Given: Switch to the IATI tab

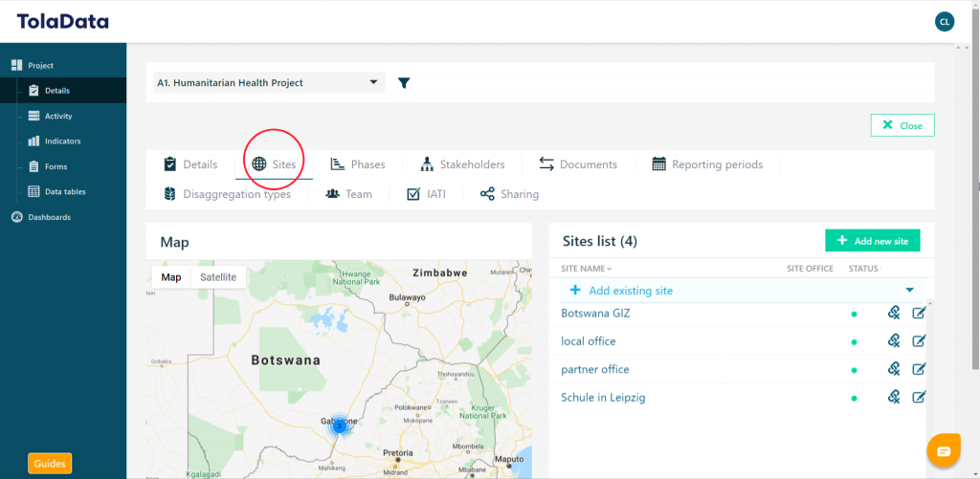Looking at the screenshot, I should 426,193.
